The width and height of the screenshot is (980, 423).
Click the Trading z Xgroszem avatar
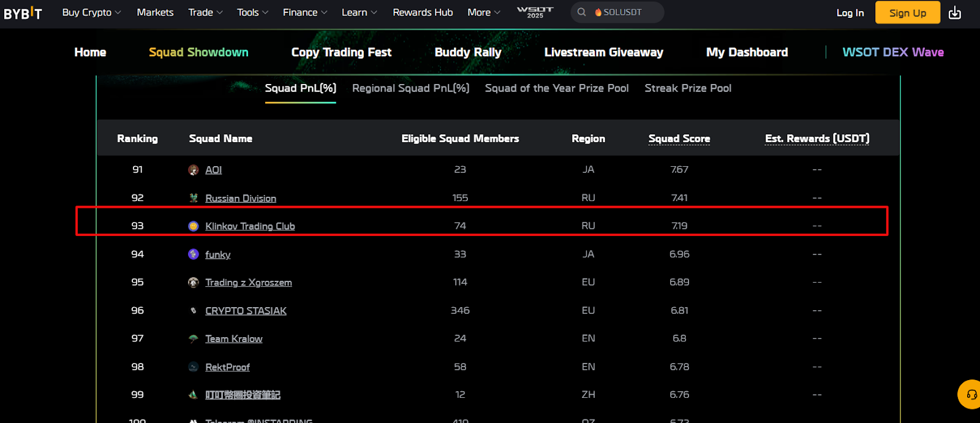tap(194, 283)
